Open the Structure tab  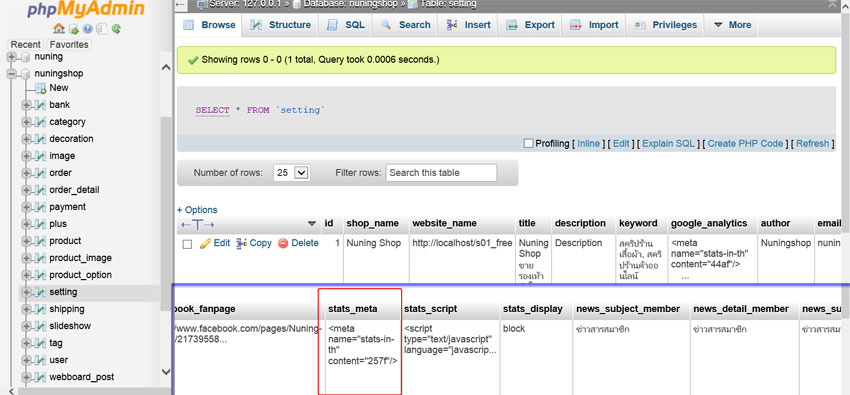(x=280, y=25)
